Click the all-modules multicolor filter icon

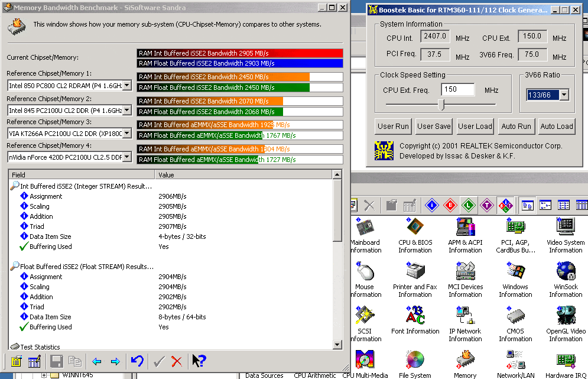tap(505, 205)
